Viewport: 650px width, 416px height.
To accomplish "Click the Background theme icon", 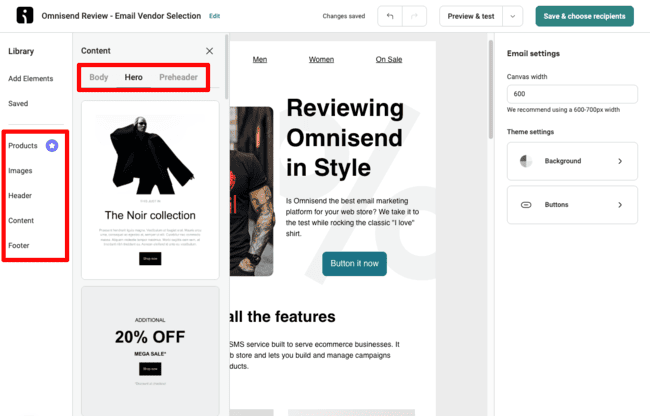I will (x=526, y=161).
